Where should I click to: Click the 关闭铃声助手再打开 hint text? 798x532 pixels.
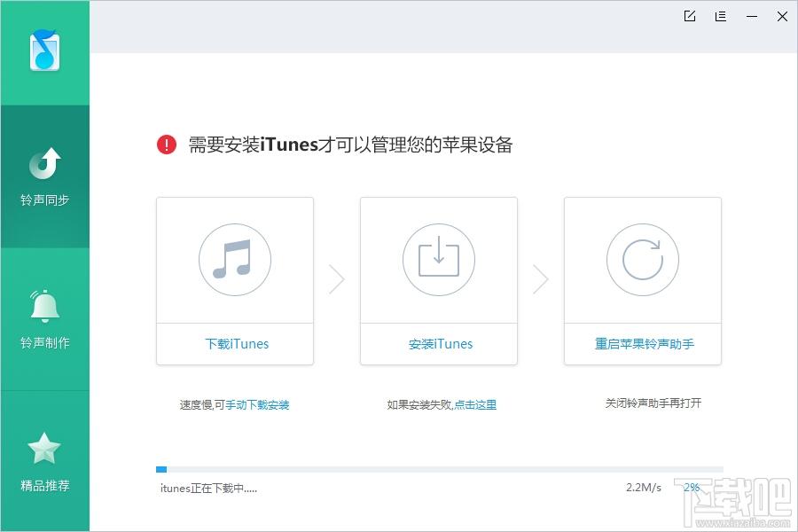(653, 403)
